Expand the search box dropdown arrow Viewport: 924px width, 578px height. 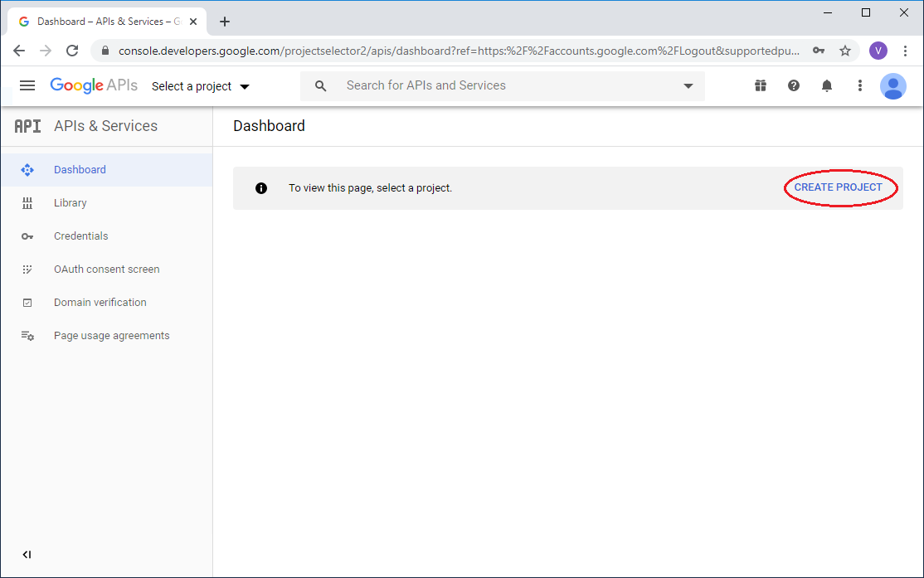[688, 86]
